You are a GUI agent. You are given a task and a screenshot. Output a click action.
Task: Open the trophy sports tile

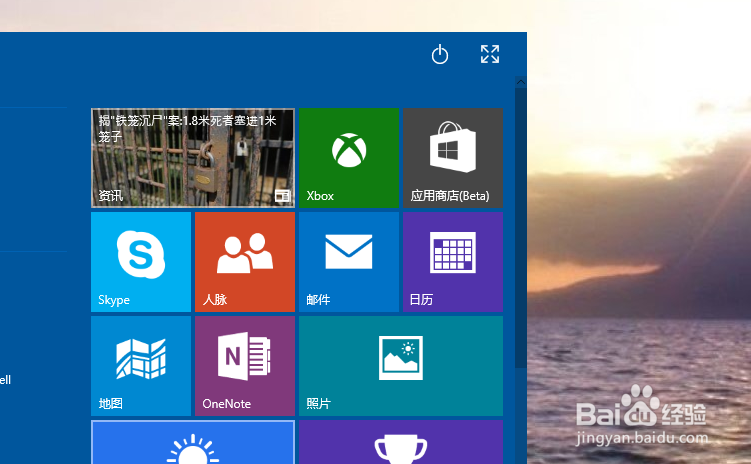(x=401, y=442)
